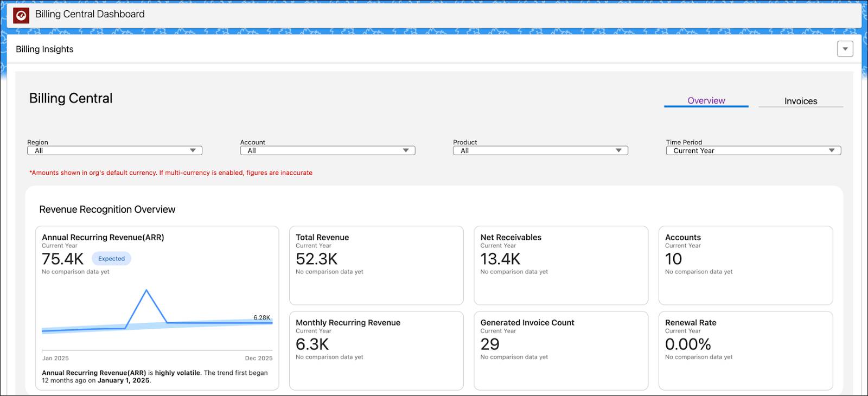Click the Dec 2025 axis label
868x396 pixels.
click(x=259, y=358)
